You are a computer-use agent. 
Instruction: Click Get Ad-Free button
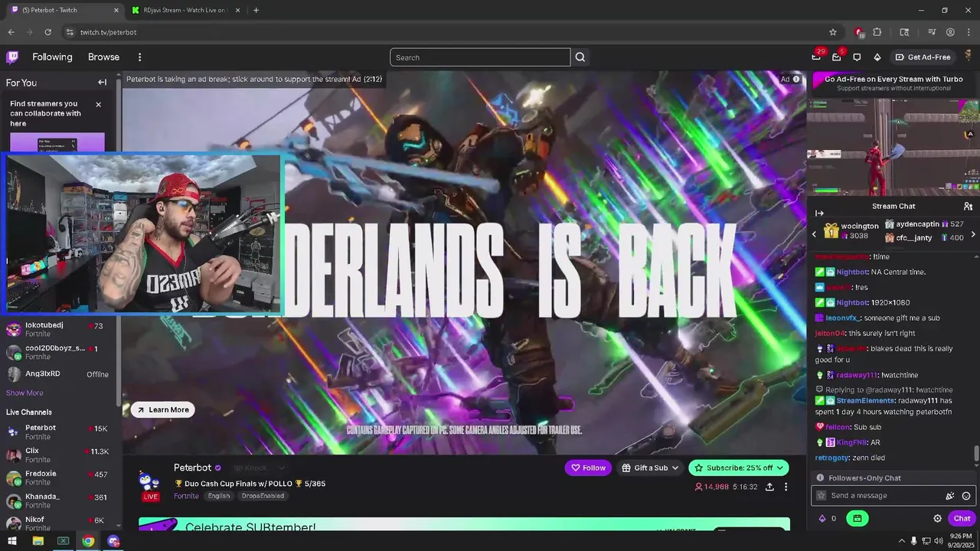click(922, 57)
